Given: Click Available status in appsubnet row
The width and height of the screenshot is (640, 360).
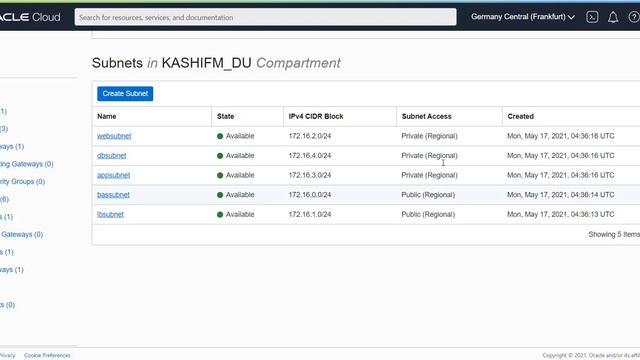Looking at the screenshot, I should coord(236,175).
